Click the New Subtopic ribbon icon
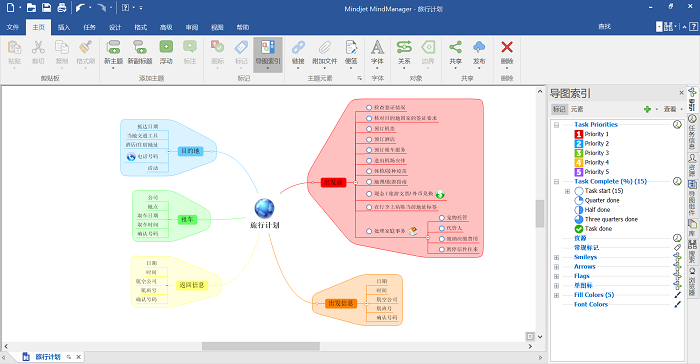 pos(140,47)
